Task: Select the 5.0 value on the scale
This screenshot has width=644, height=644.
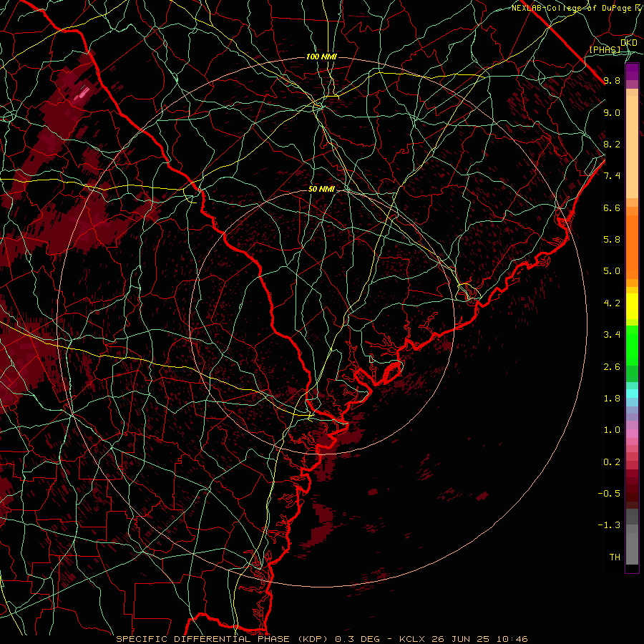Action: [612, 271]
